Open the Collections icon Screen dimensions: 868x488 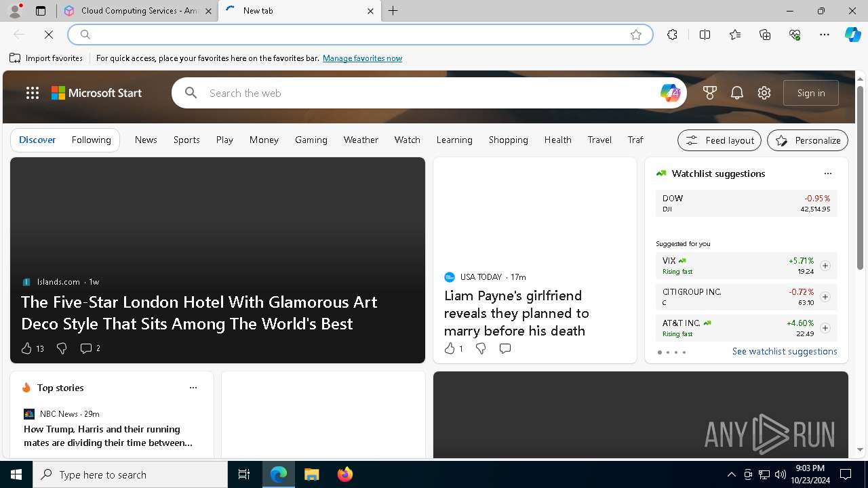tap(765, 35)
